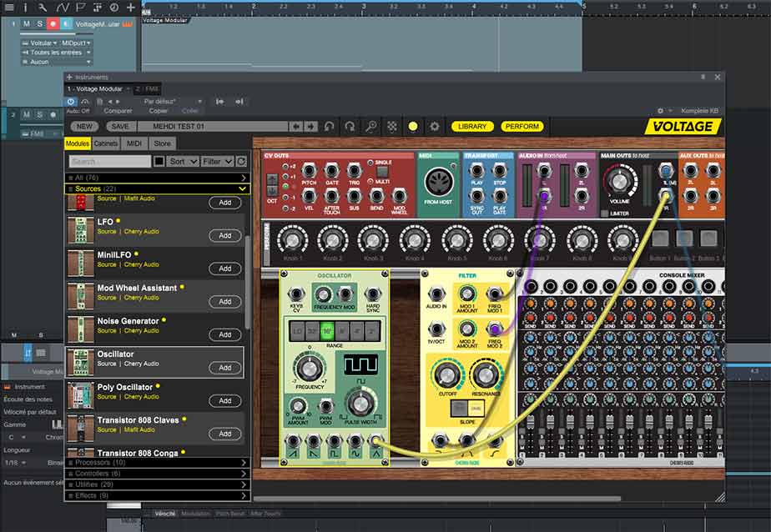Click the GATE jack in CV OUTS

[x=331, y=171]
